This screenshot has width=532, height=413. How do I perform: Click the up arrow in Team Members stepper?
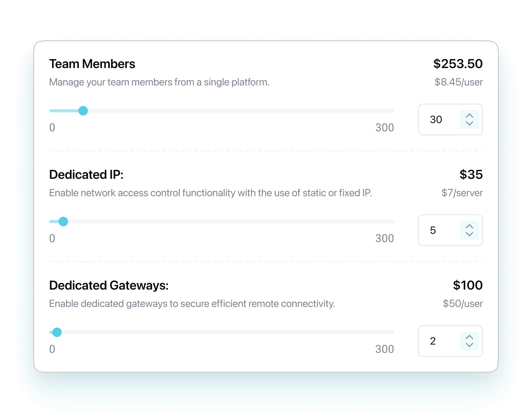(x=469, y=116)
